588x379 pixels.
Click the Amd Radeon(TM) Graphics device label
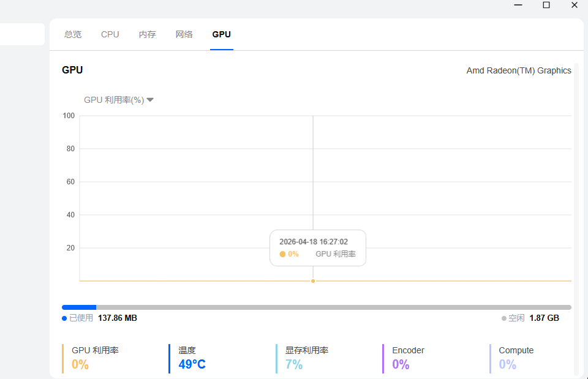point(518,70)
